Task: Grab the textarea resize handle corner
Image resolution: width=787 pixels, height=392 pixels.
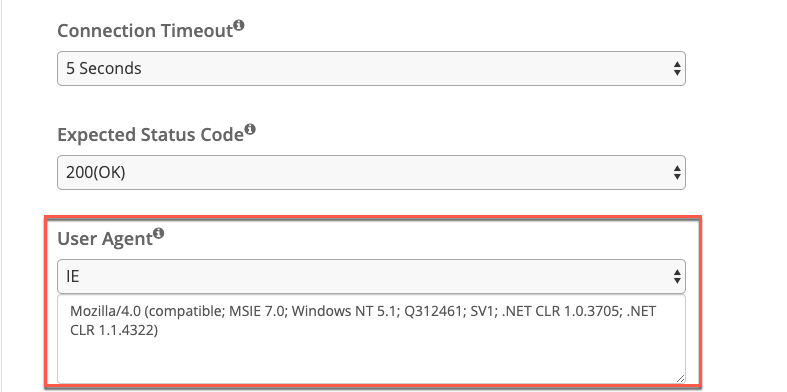Action: pos(680,378)
